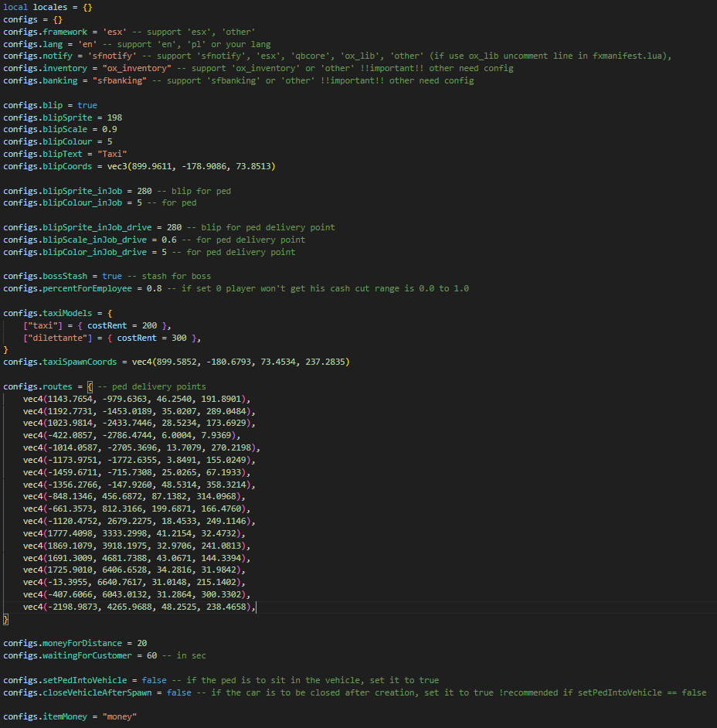Image resolution: width=717 pixels, height=728 pixels.
Task: Click the blipScale value 0.9
Action: click(110, 130)
